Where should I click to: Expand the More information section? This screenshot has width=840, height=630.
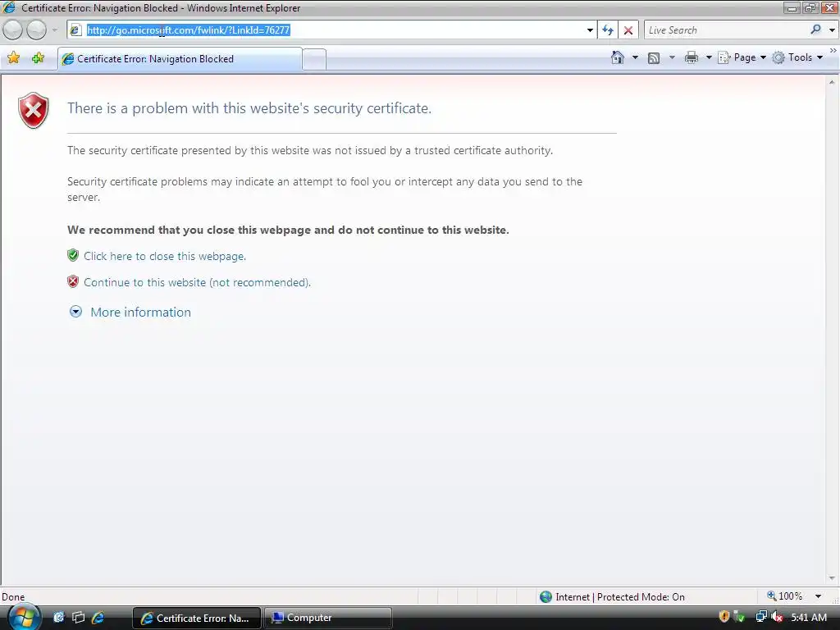point(130,312)
